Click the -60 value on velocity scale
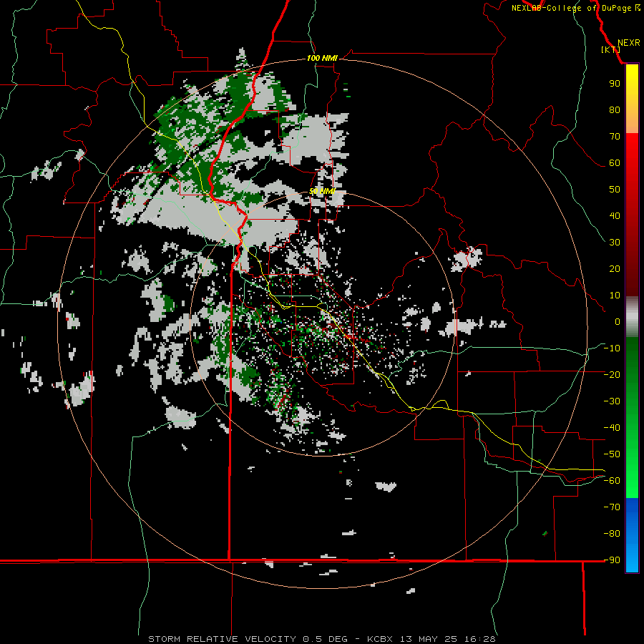This screenshot has height=644, width=644. click(612, 481)
